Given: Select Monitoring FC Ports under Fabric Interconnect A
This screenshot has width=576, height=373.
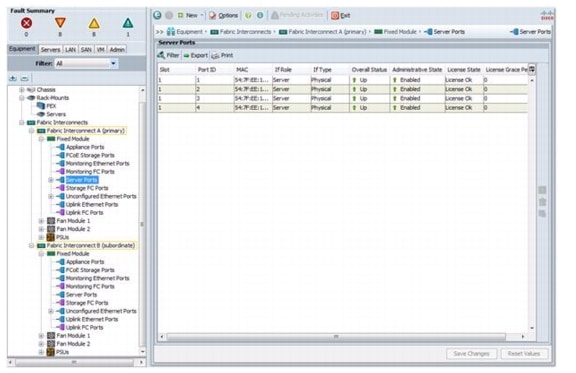Looking at the screenshot, I should point(86,172).
